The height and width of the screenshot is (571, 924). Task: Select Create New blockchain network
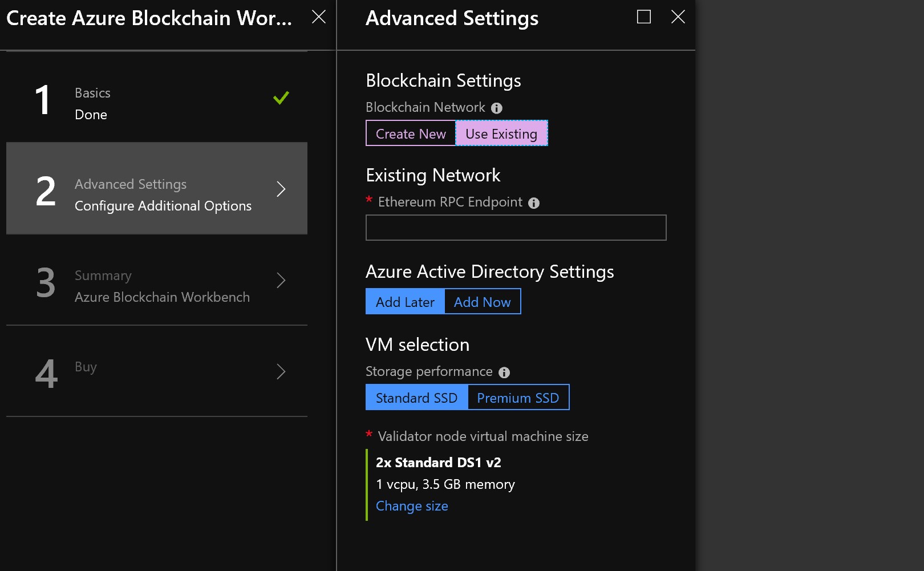tap(411, 133)
